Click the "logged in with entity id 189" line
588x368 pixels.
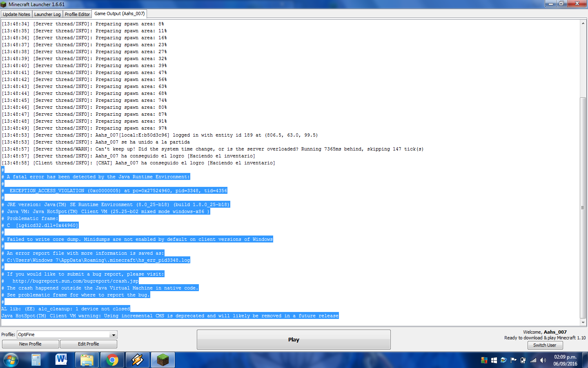pyautogui.click(x=160, y=135)
